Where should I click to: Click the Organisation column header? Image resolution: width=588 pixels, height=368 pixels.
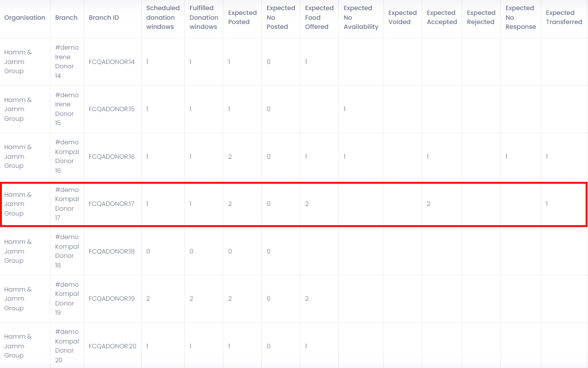[x=24, y=18]
